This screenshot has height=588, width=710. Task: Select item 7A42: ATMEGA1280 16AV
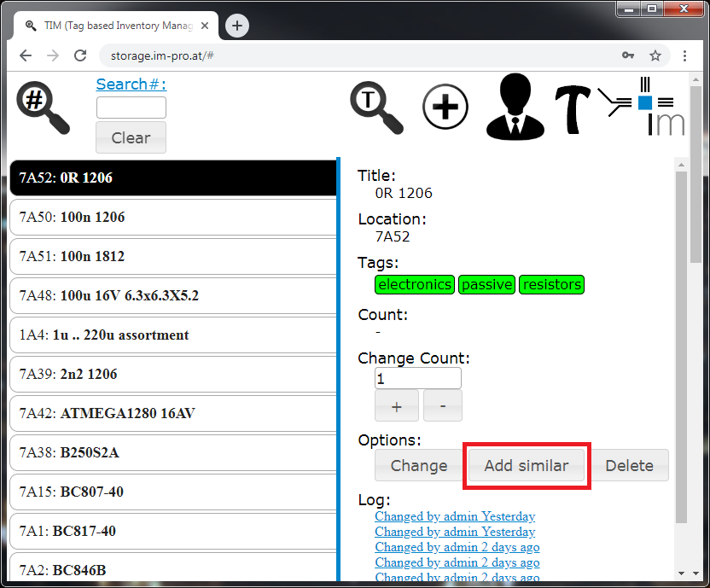pyautogui.click(x=173, y=413)
